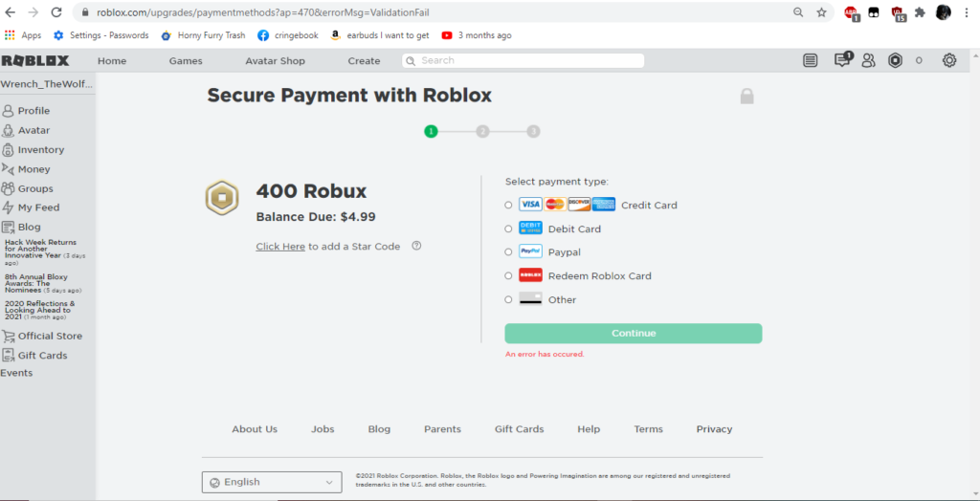The height and width of the screenshot is (501, 980).
Task: Select Debit Card payment type
Action: click(x=508, y=229)
